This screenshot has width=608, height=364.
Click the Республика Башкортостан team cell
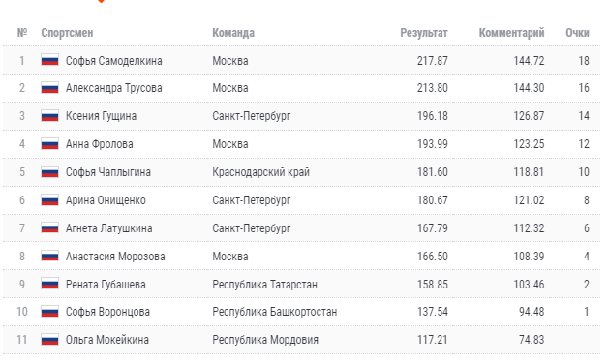[x=275, y=312]
